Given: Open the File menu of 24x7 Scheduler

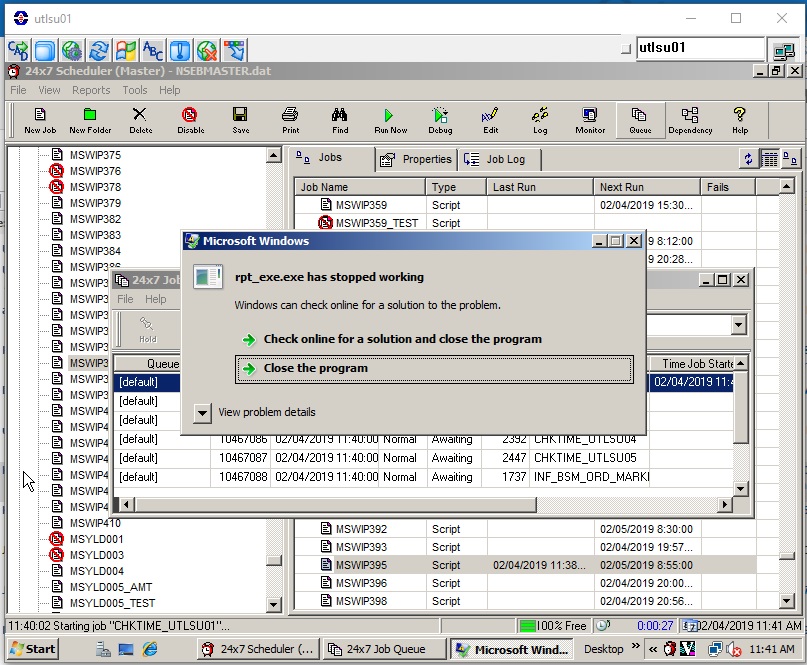Looking at the screenshot, I should point(18,90).
